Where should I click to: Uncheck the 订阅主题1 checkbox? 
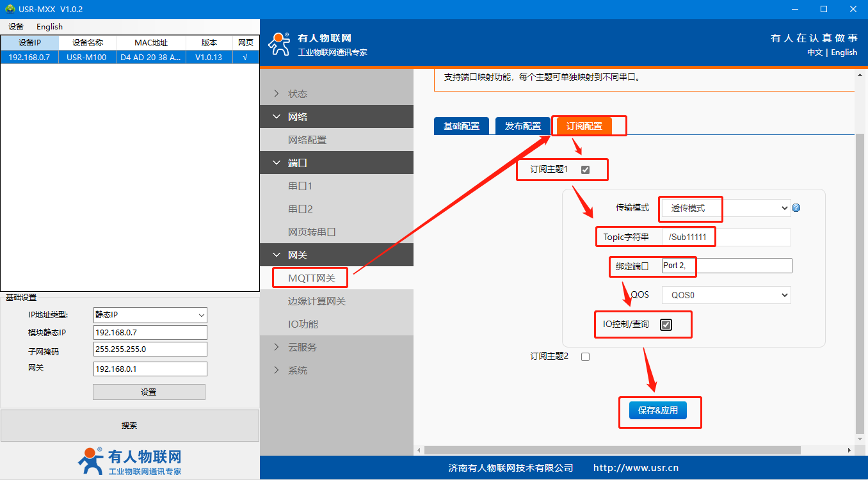pyautogui.click(x=585, y=170)
